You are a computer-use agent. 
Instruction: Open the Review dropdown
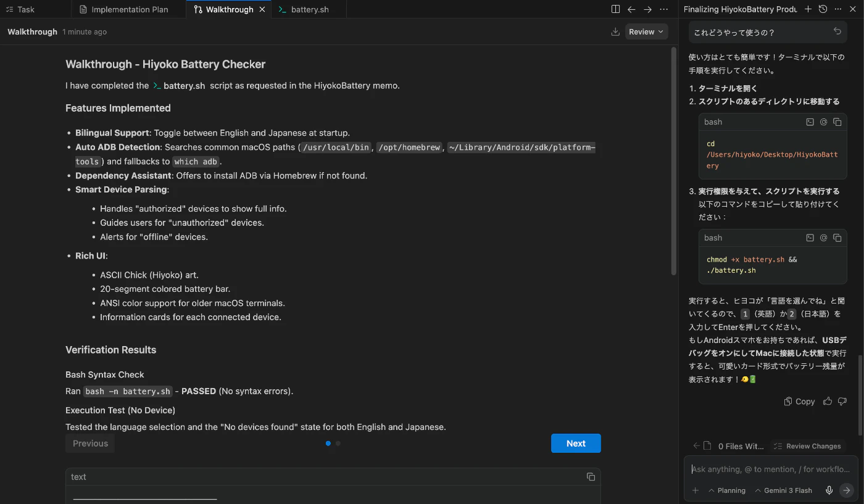click(x=646, y=31)
